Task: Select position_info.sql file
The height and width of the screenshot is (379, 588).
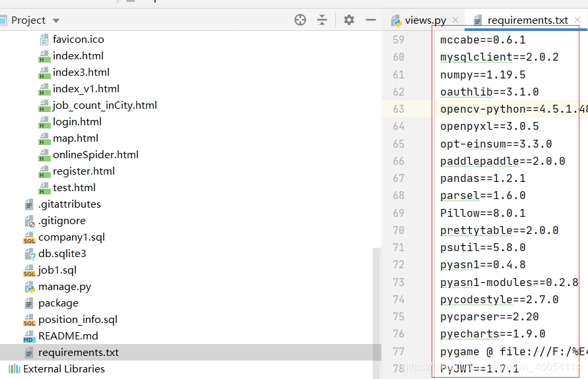Action: pyautogui.click(x=78, y=320)
